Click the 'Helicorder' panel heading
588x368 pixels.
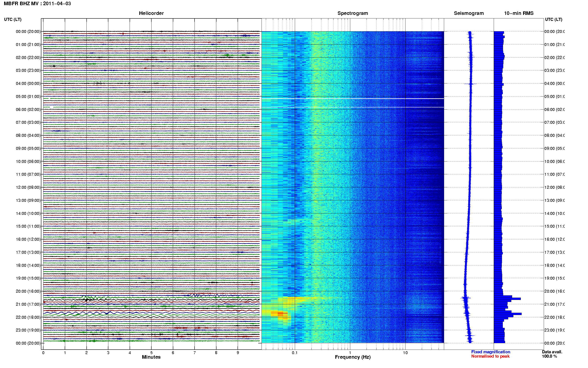click(151, 13)
